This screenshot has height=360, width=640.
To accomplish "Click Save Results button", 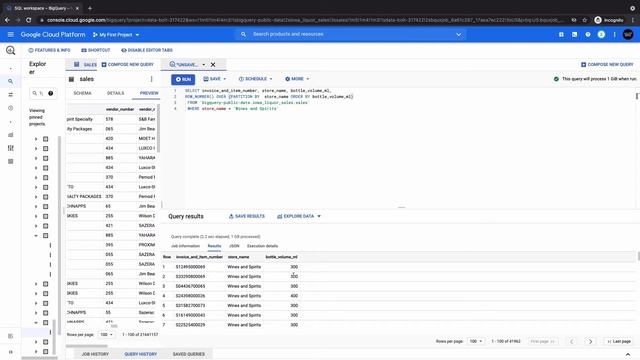I will [247, 216].
